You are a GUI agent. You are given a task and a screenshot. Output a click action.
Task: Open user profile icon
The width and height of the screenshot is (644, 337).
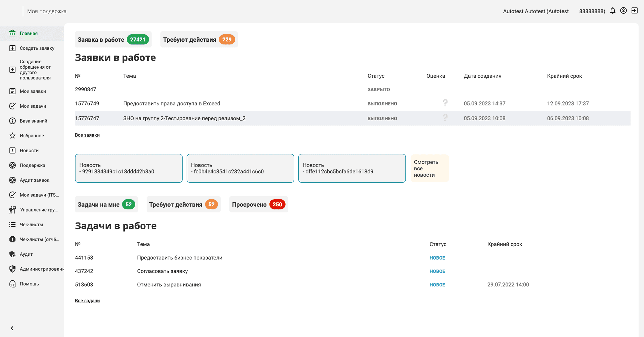[x=623, y=11]
